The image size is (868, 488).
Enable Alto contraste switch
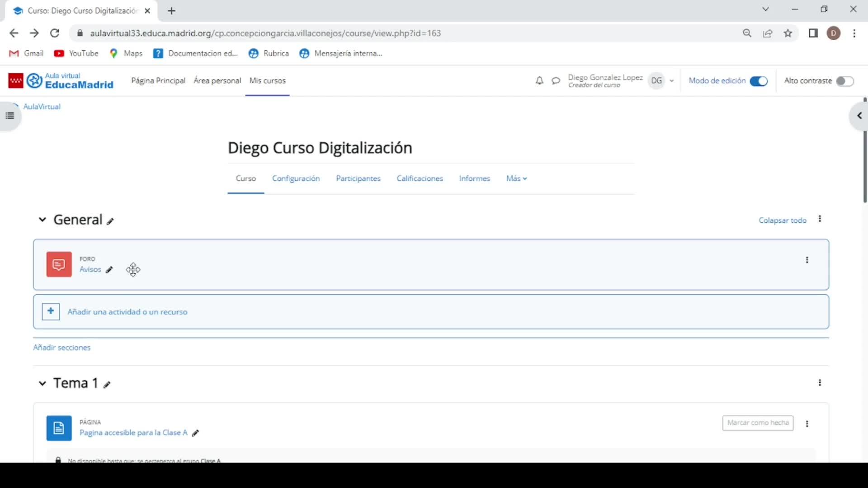[x=844, y=81]
